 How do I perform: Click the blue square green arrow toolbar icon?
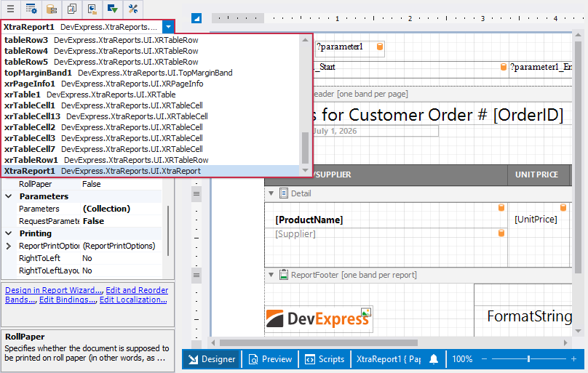(113, 9)
